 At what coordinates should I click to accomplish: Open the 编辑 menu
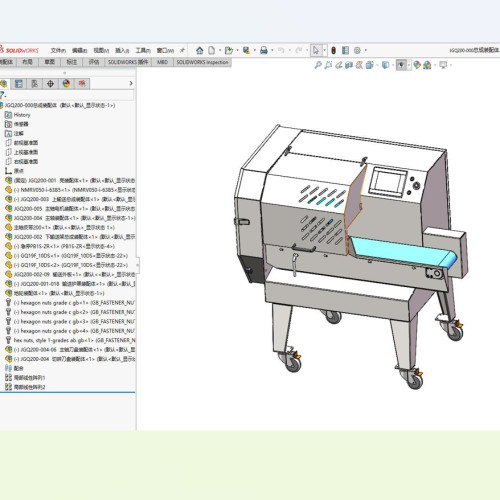pyautogui.click(x=79, y=50)
